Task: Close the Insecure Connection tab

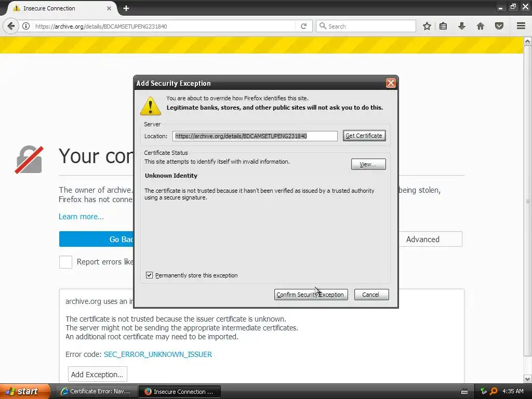Action: [x=109, y=8]
